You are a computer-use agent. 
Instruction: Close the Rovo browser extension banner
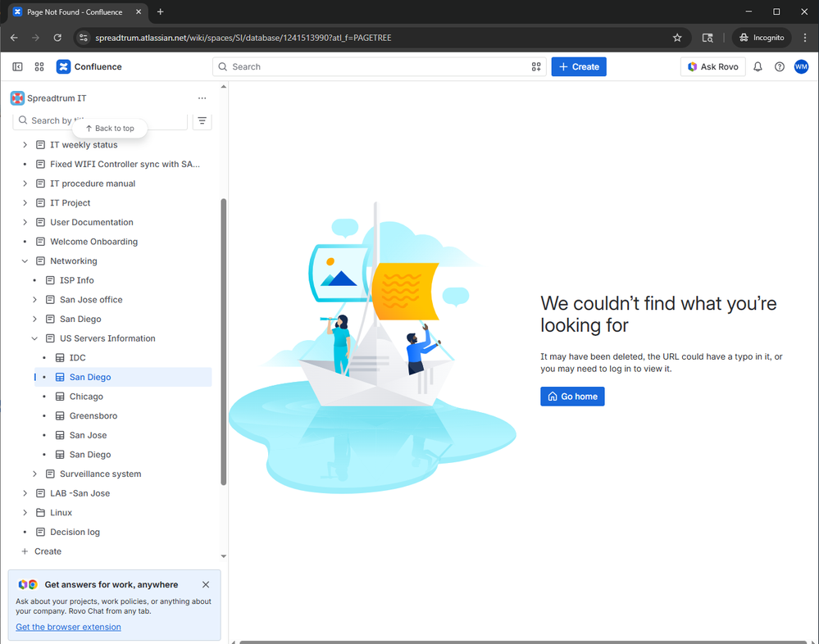(206, 584)
